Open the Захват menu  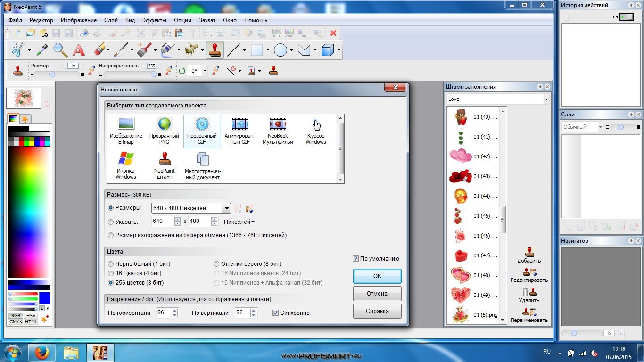click(207, 20)
